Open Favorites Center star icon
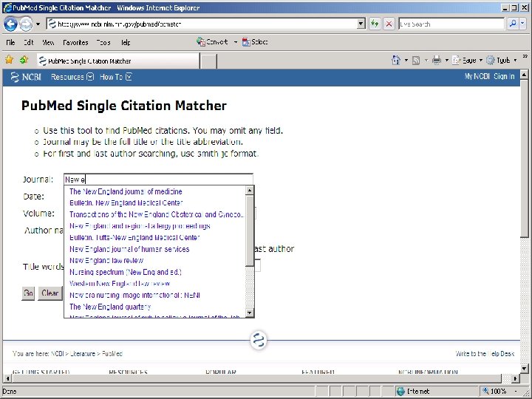532x399 pixels. tap(9, 60)
